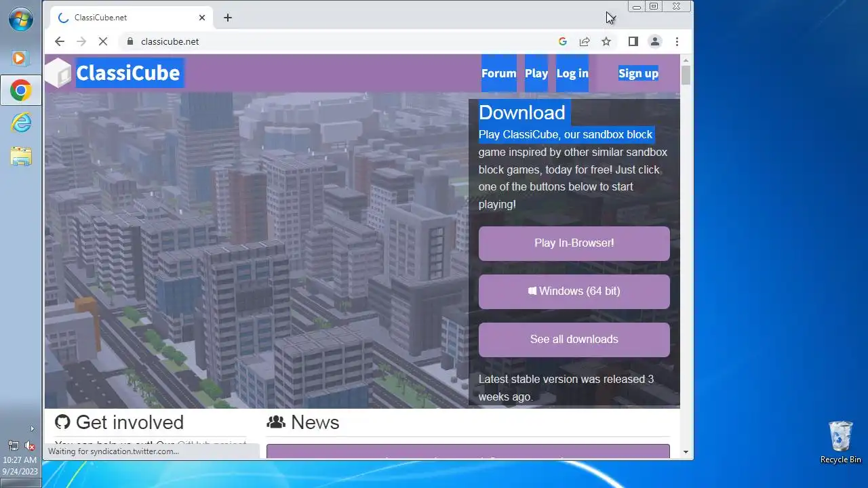868x488 pixels.
Task: Download the Windows (64 bit) build
Action: tap(574, 291)
